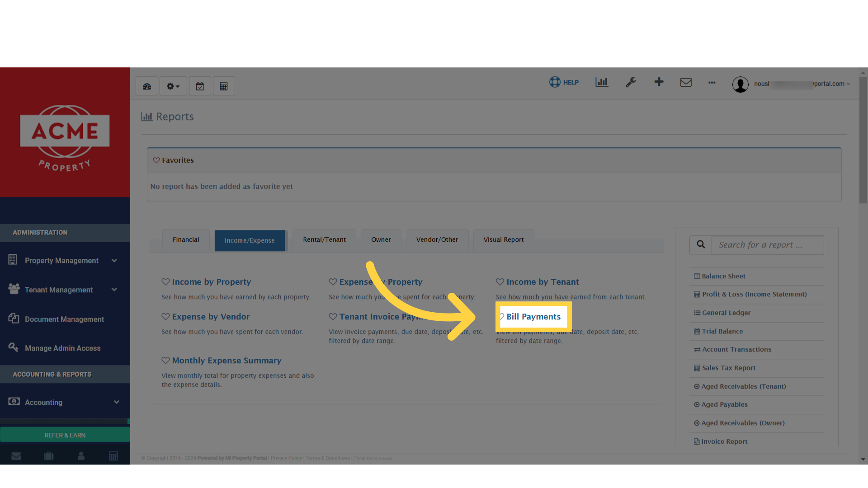
Task: Expand Tenant Management menu
Action: click(65, 290)
